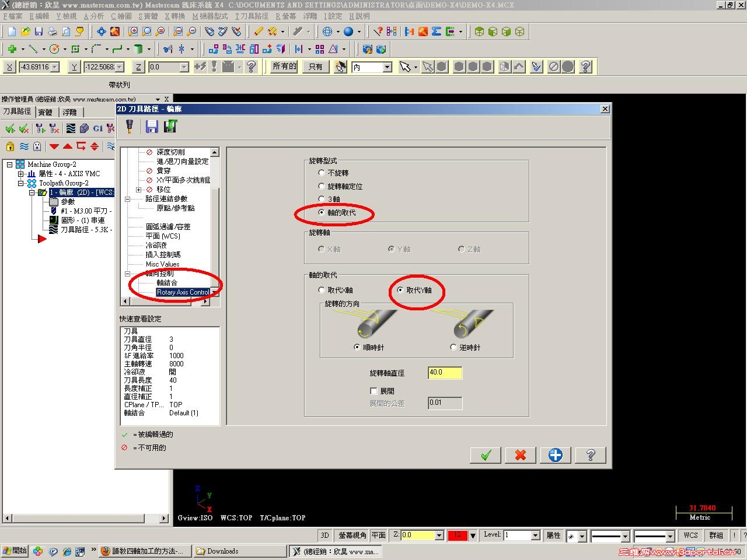Image resolution: width=747 pixels, height=560 pixels.
Task: Collapse the 路徑連結參數 tree node
Action: click(x=127, y=199)
